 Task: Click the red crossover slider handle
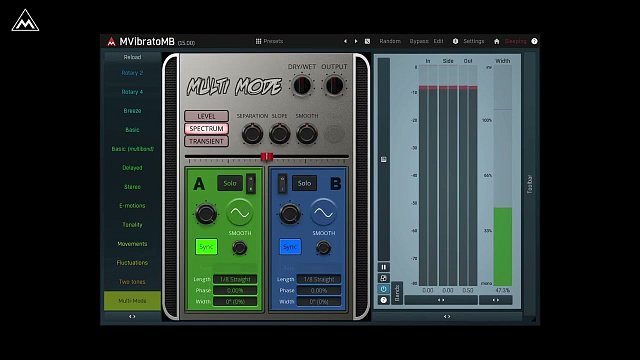(x=267, y=156)
